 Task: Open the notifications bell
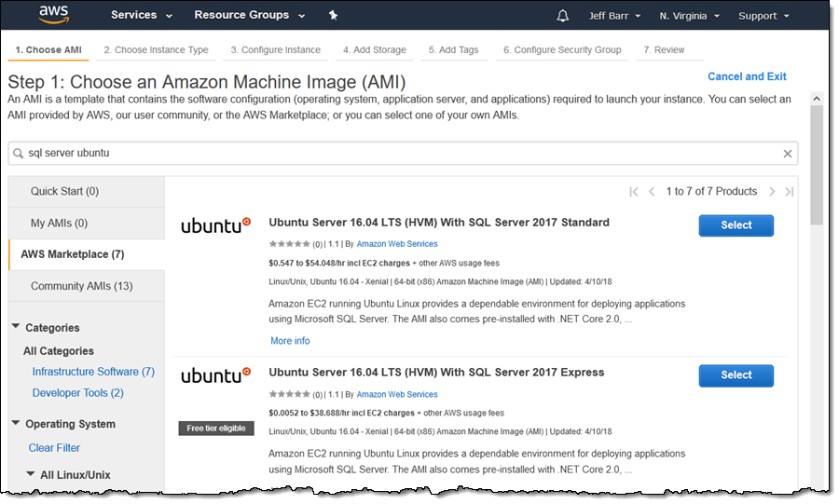click(x=562, y=16)
